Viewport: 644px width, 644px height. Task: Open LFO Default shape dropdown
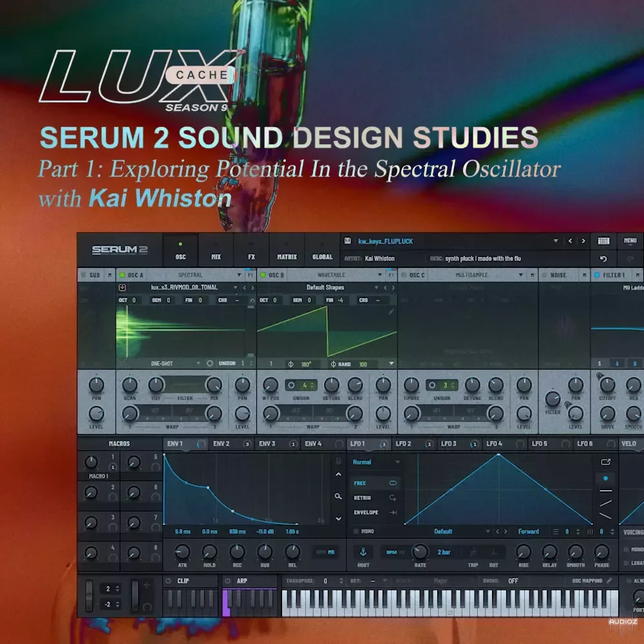[x=488, y=532]
